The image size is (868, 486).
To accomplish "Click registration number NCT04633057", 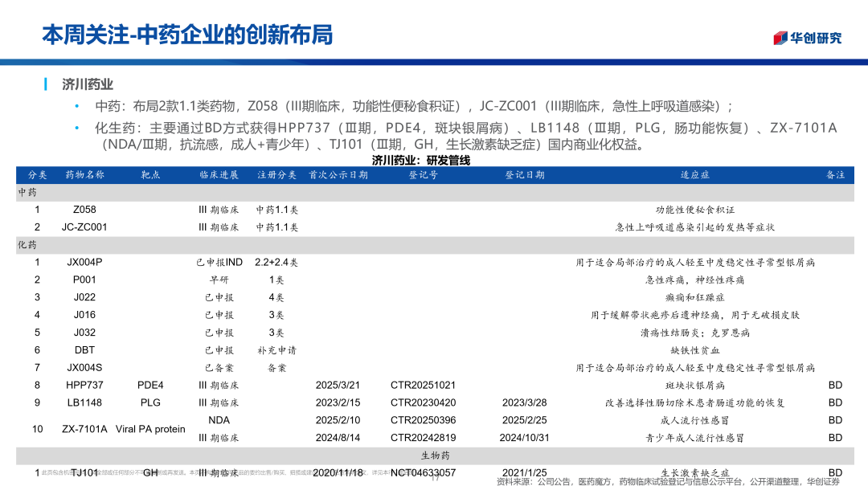I will point(423,472).
